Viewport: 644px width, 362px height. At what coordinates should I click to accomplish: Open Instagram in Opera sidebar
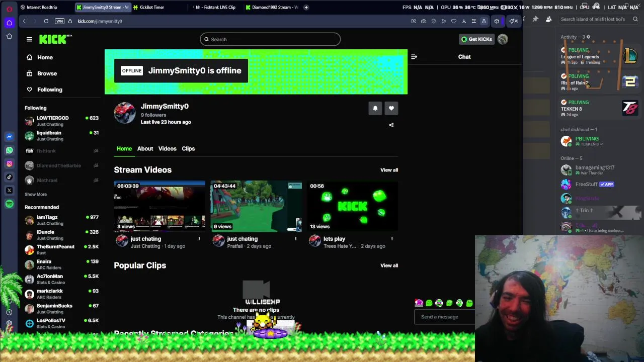coord(9,164)
